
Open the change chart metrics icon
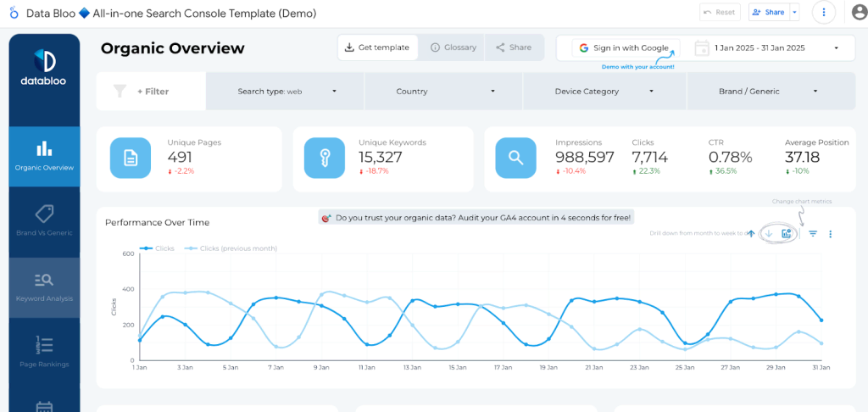click(787, 234)
